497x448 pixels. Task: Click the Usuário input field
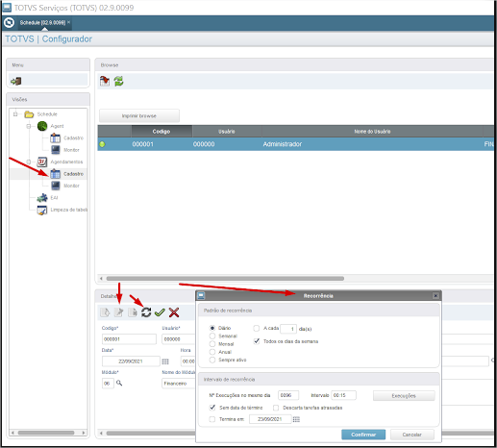pos(179,339)
